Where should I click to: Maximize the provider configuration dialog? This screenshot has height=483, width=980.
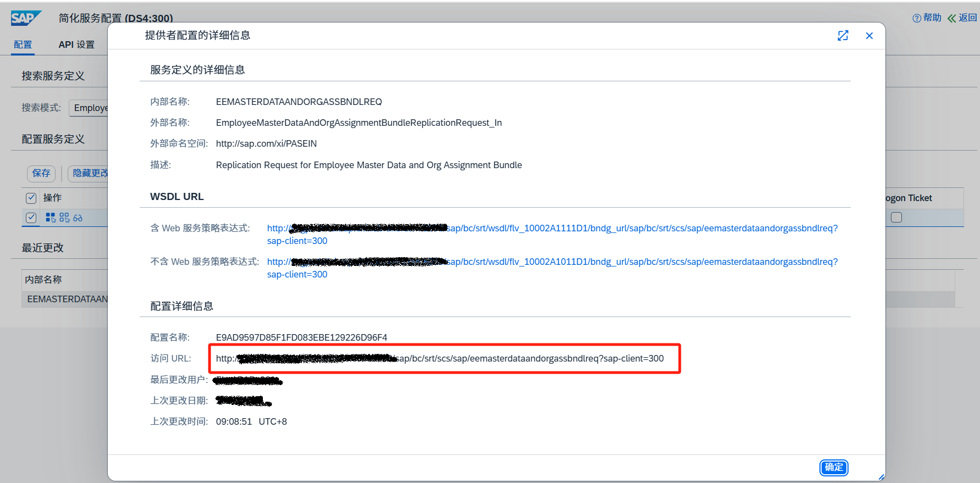click(843, 36)
